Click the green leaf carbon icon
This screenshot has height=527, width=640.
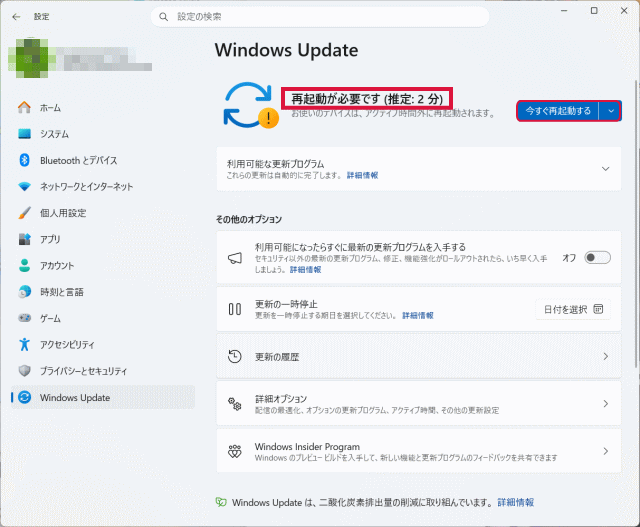221,502
